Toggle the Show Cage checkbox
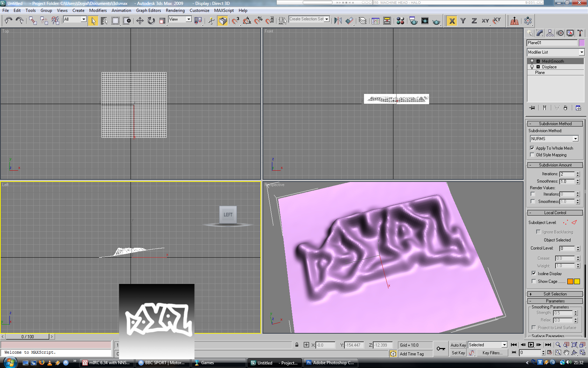Viewport: 588px width, 368px height. [533, 281]
